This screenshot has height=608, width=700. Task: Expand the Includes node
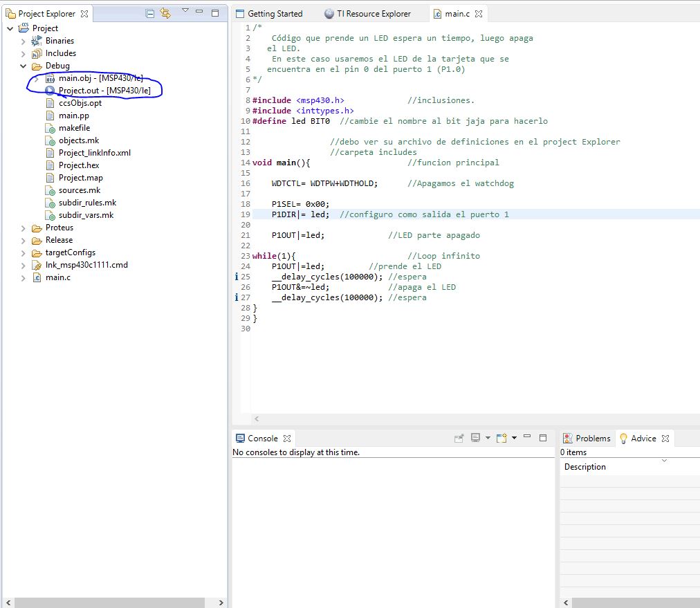click(x=24, y=54)
